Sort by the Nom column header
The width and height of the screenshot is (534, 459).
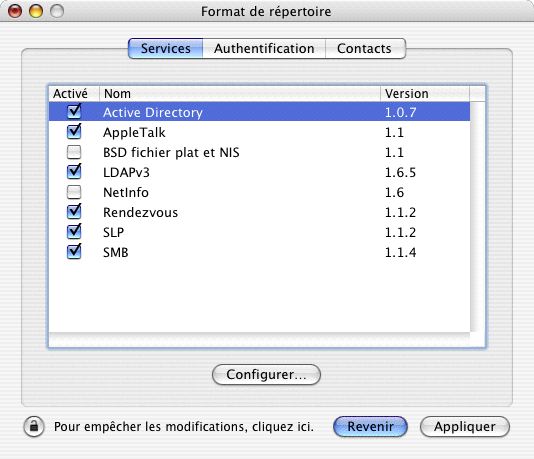240,94
